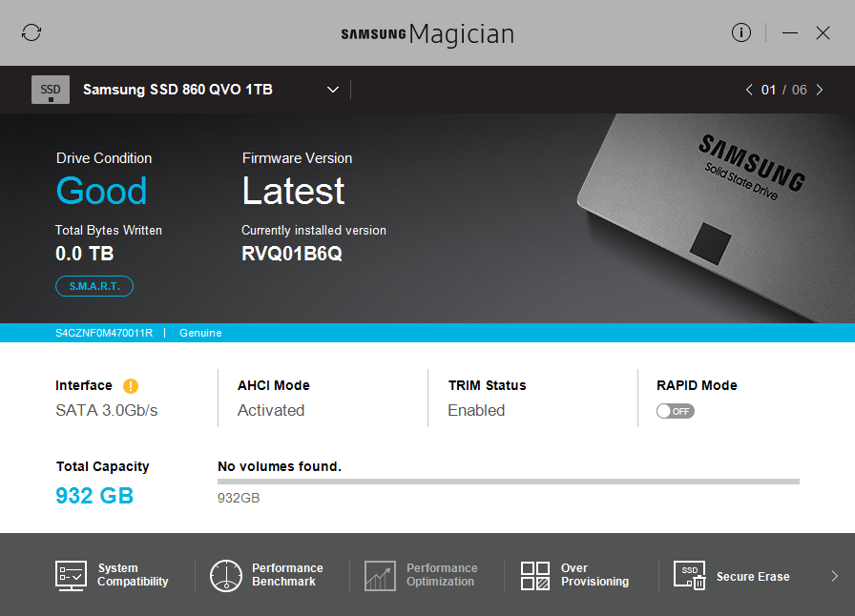855x616 pixels.
Task: Click the Performance Optimization chart icon
Action: point(380,576)
